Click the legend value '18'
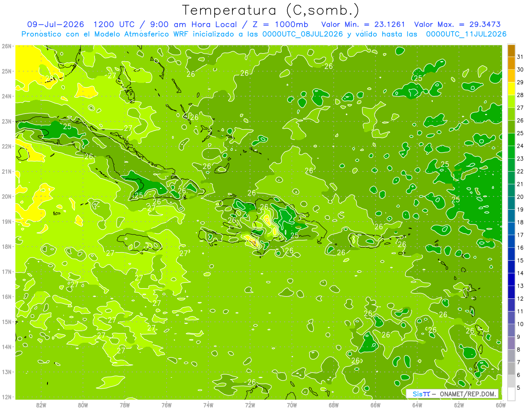The width and height of the screenshot is (532, 411). coord(520,222)
